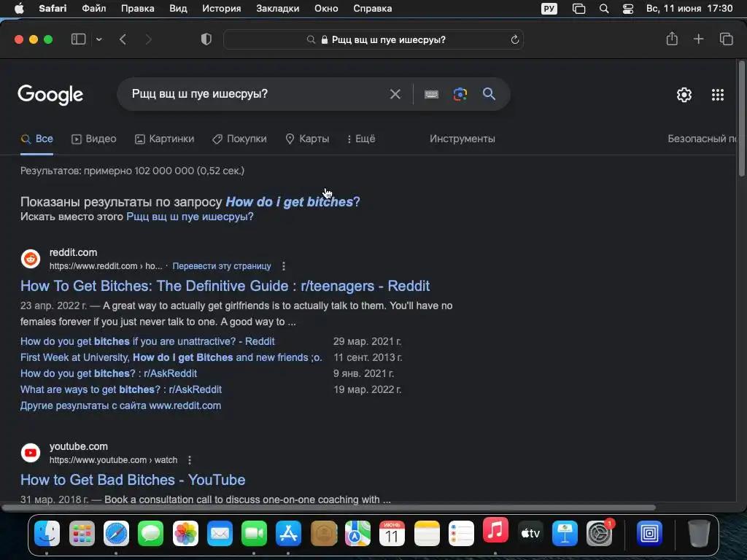Open Google apps grid

(x=718, y=95)
